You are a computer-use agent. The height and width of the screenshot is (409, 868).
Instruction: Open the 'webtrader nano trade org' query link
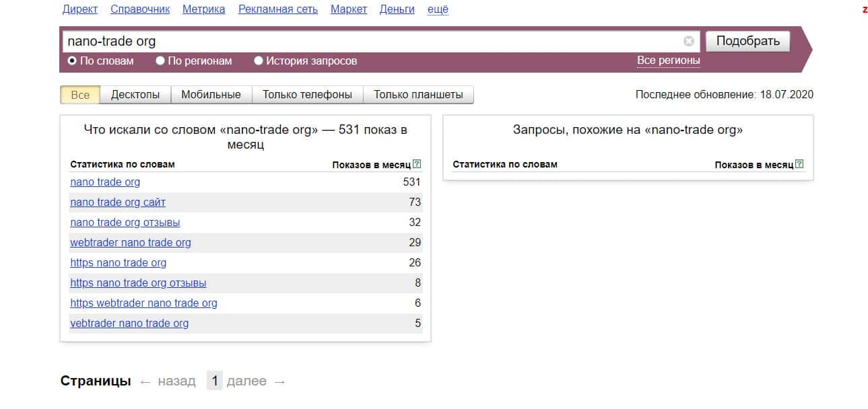click(131, 243)
